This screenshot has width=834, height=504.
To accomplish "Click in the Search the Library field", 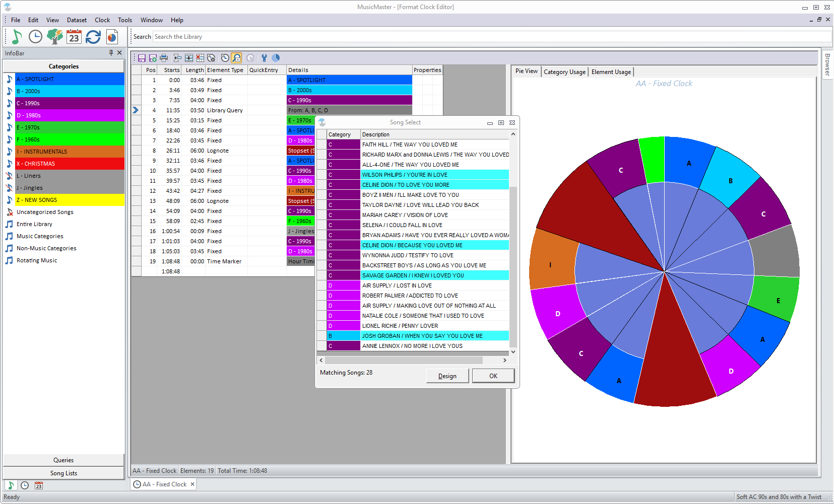I will pos(492,37).
